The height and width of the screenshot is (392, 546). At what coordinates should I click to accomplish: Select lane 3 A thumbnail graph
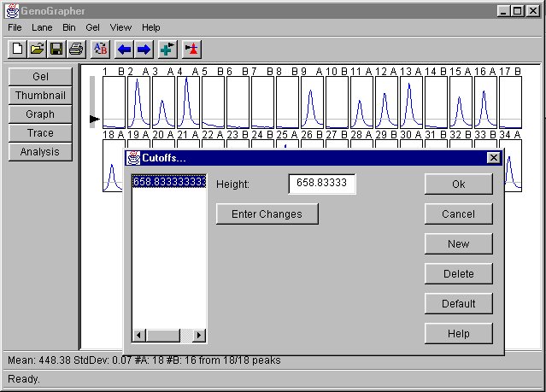click(x=163, y=102)
